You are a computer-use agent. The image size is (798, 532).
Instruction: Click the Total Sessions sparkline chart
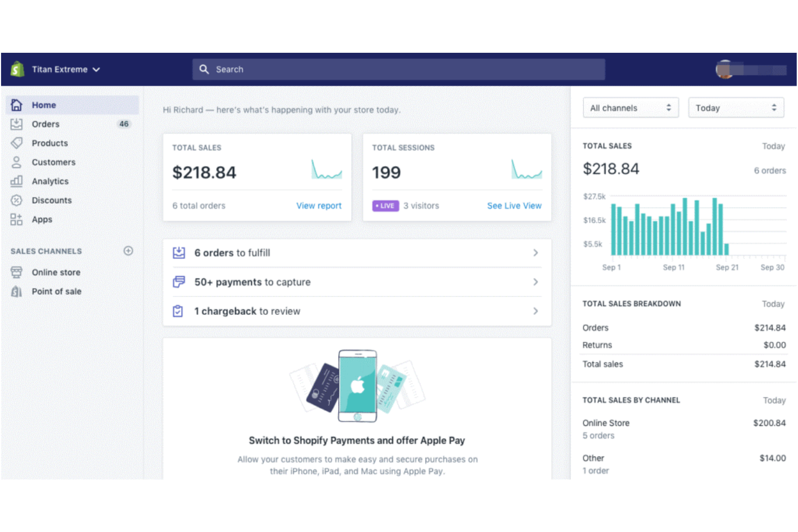click(x=527, y=169)
